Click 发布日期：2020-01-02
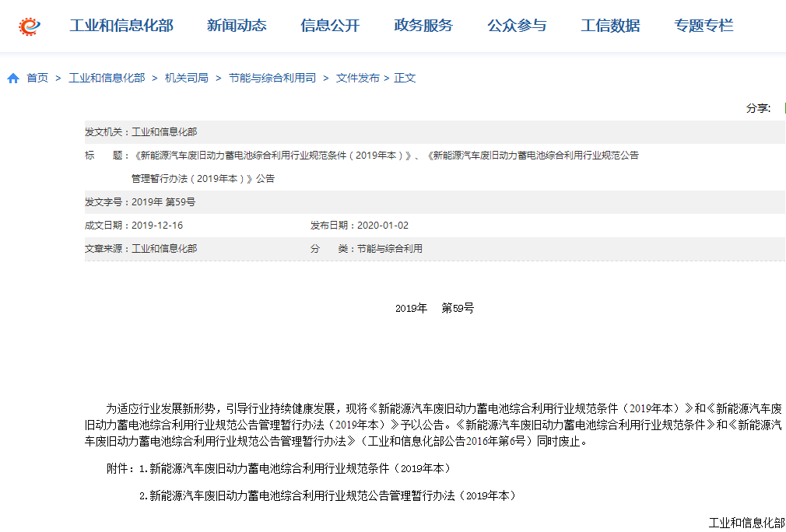786x532 pixels. [x=360, y=226]
